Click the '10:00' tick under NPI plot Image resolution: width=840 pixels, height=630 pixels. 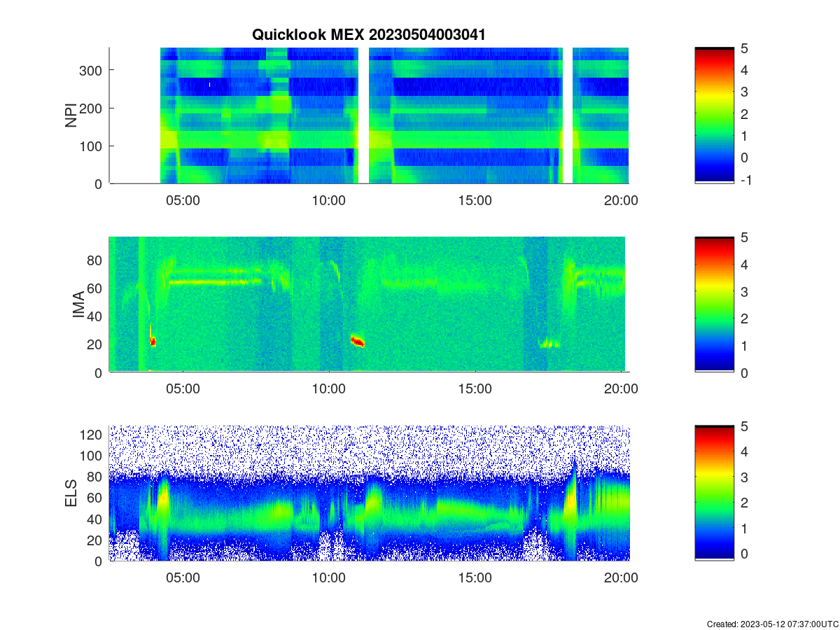pos(328,200)
